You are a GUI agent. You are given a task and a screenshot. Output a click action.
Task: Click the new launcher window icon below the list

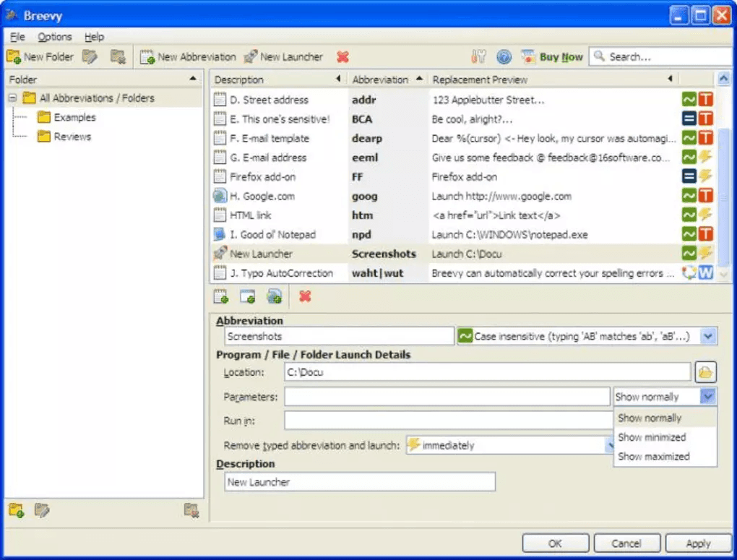248,297
